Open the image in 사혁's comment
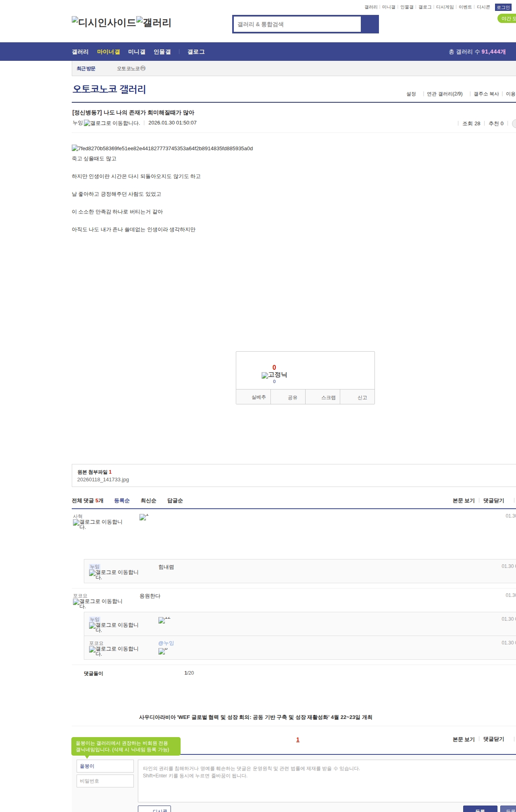 point(144,517)
